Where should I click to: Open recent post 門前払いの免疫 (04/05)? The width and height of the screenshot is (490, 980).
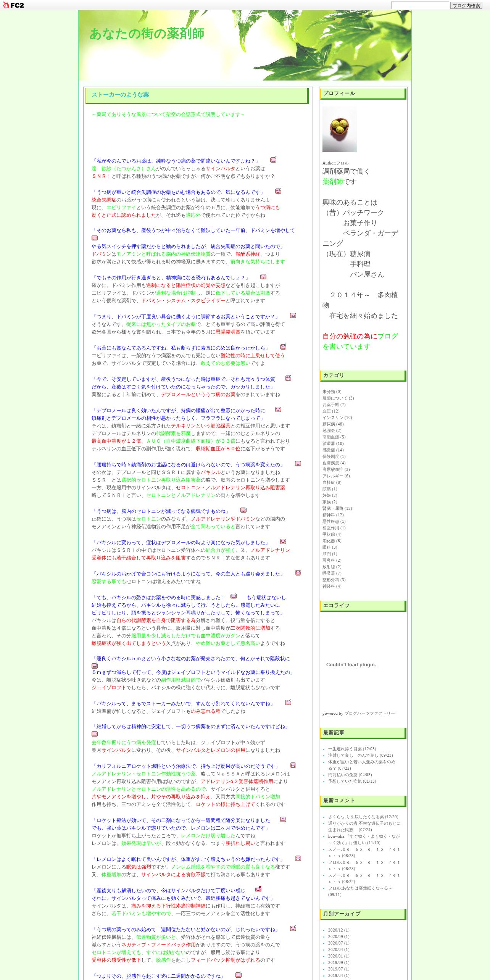coord(350,775)
